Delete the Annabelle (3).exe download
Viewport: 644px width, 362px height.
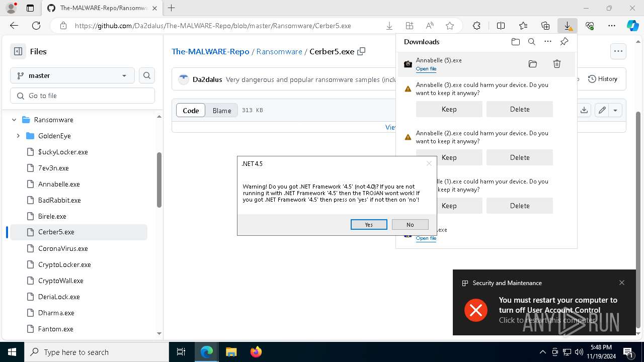click(x=520, y=109)
